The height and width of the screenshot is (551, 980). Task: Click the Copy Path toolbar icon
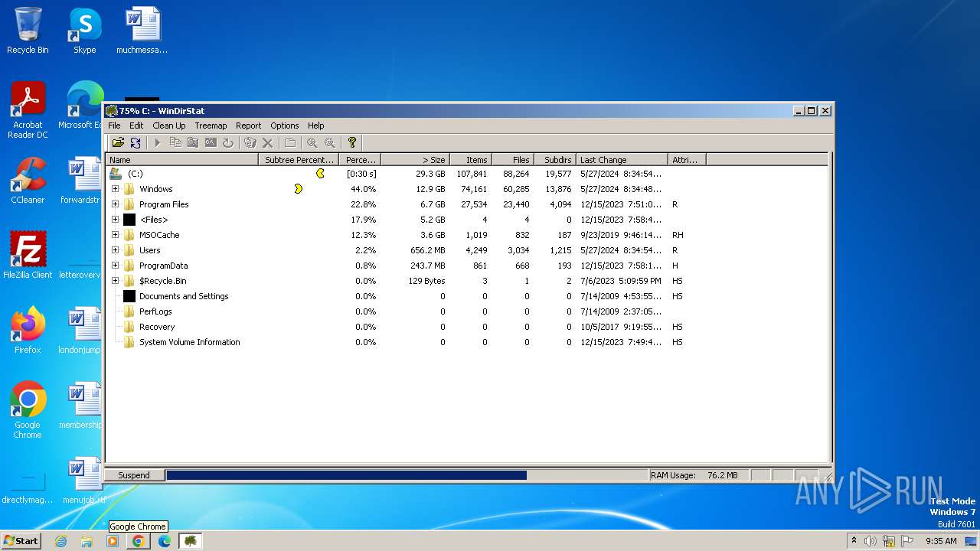(x=175, y=142)
